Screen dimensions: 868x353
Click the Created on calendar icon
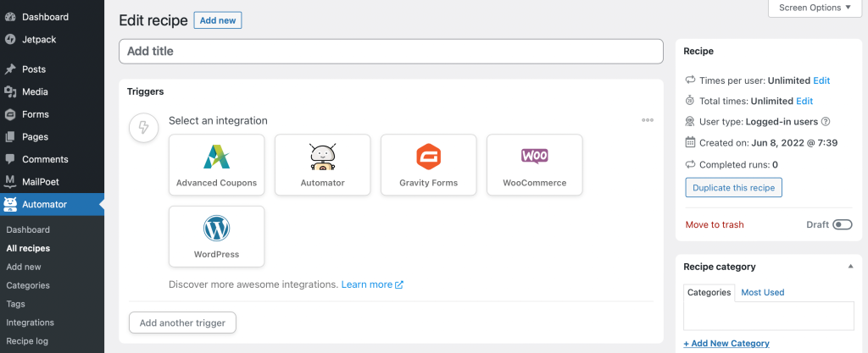coord(690,142)
